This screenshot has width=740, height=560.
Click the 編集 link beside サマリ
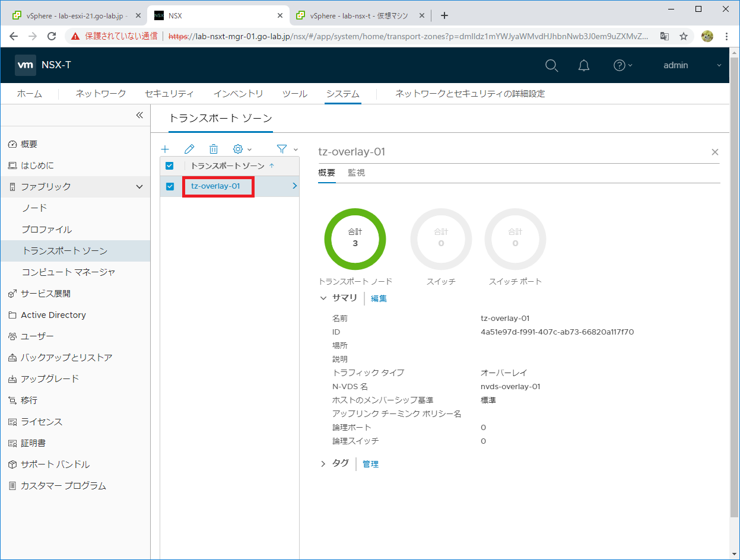(x=379, y=298)
